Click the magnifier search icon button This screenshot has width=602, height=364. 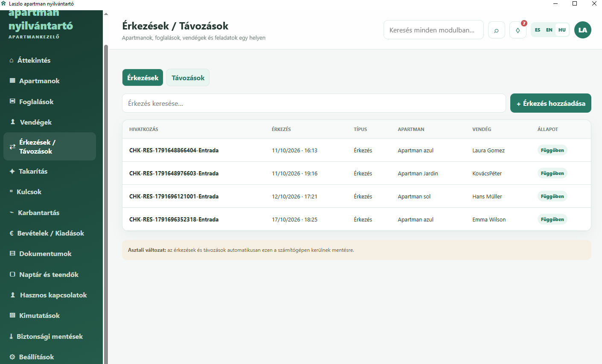click(497, 30)
